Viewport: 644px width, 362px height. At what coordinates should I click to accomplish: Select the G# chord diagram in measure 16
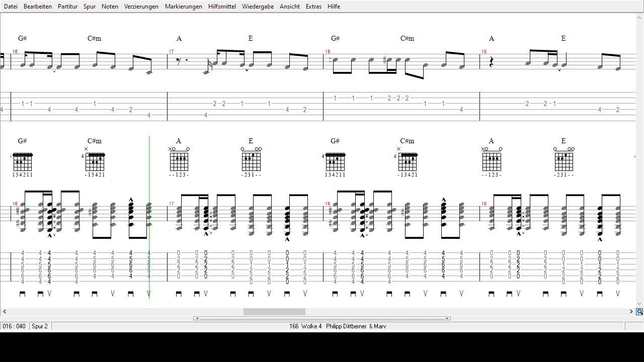22,162
